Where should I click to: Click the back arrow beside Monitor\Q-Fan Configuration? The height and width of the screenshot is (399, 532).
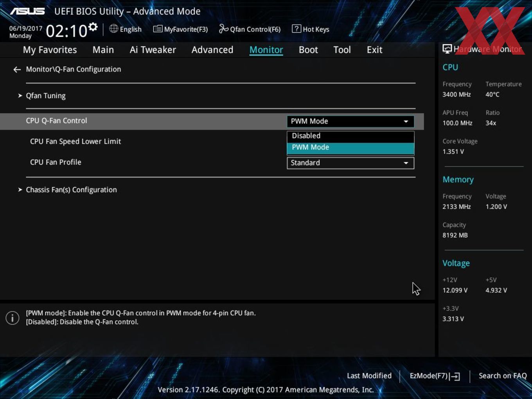click(x=17, y=70)
